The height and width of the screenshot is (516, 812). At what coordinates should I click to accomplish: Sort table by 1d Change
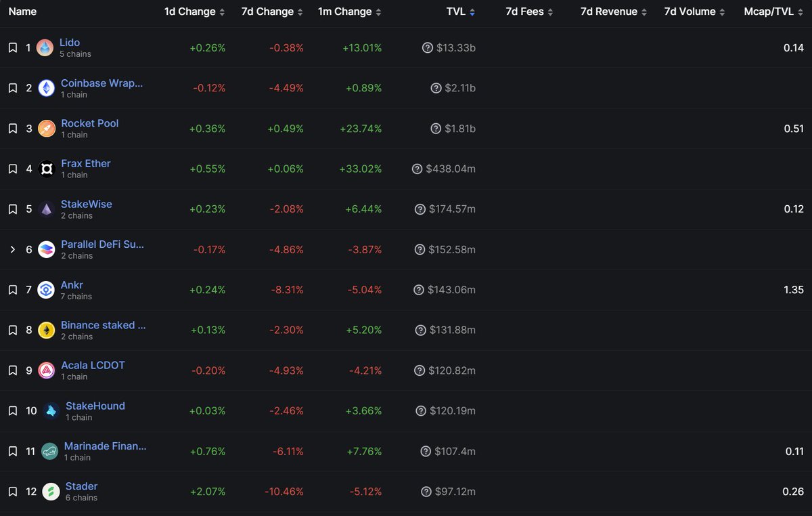coord(194,12)
